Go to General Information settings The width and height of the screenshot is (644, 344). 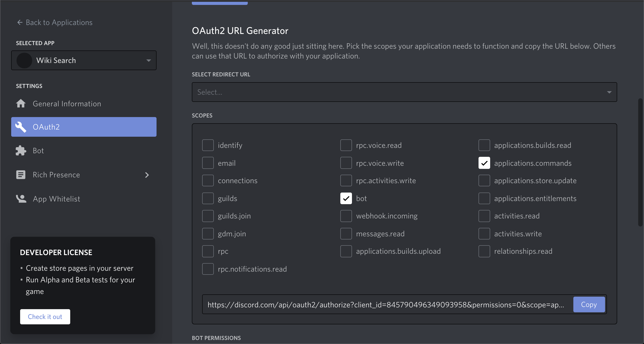[67, 104]
